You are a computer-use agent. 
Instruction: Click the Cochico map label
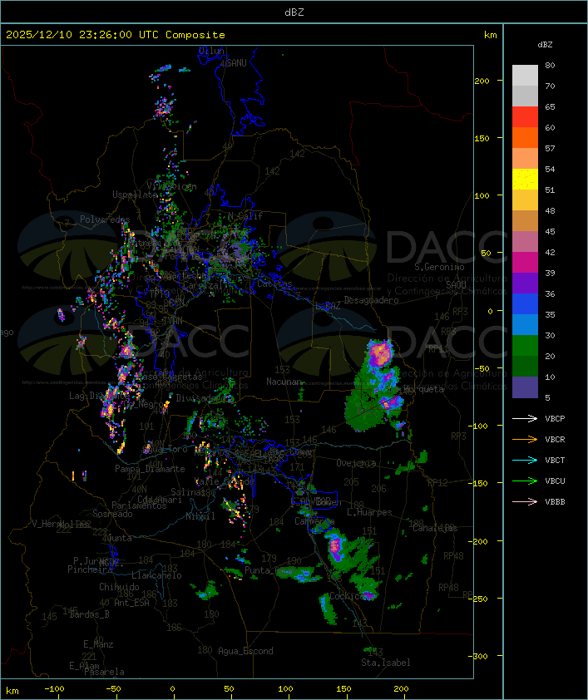(x=347, y=596)
